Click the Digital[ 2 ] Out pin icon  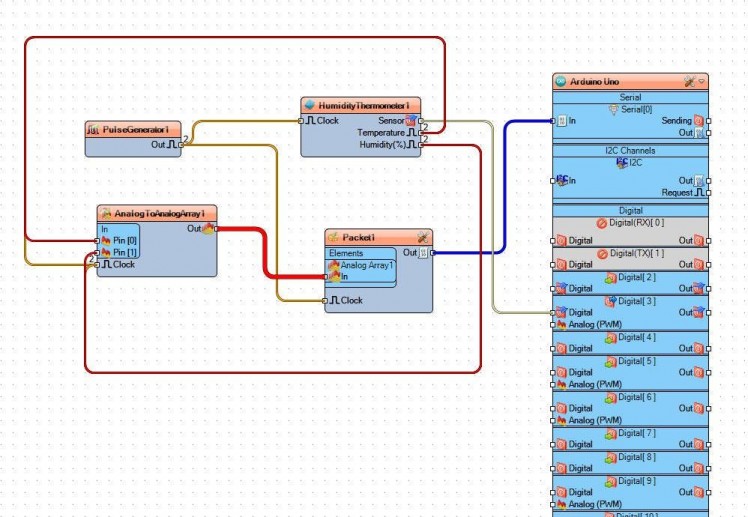tap(699, 289)
